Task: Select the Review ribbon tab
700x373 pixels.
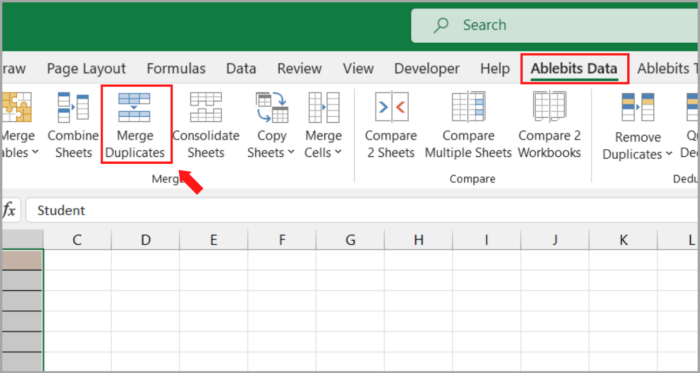Action: [x=300, y=69]
